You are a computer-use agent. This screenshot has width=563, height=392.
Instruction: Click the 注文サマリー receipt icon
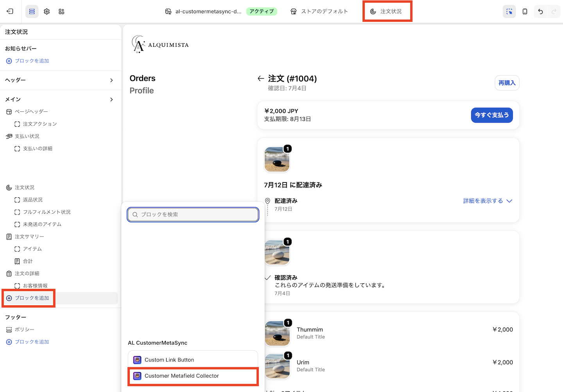pyautogui.click(x=9, y=237)
